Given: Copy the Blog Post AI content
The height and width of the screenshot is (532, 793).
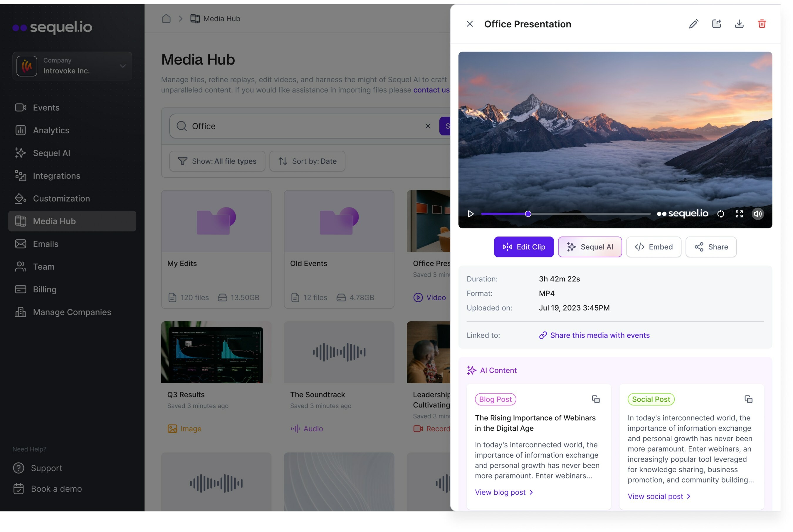Looking at the screenshot, I should coord(596,399).
